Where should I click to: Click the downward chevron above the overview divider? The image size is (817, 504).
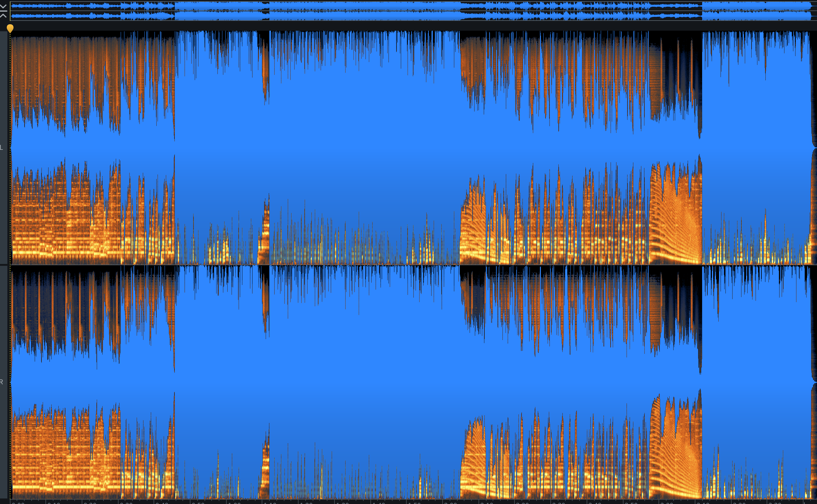[x=3, y=6]
